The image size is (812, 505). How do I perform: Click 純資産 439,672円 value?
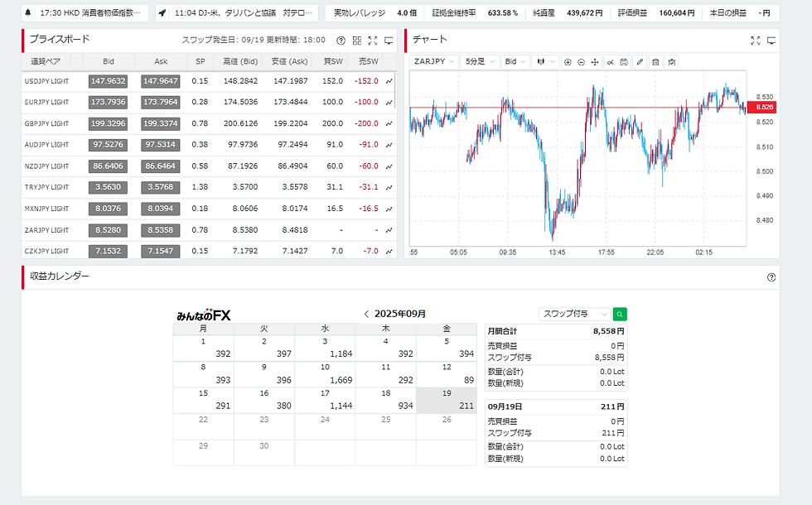(585, 13)
